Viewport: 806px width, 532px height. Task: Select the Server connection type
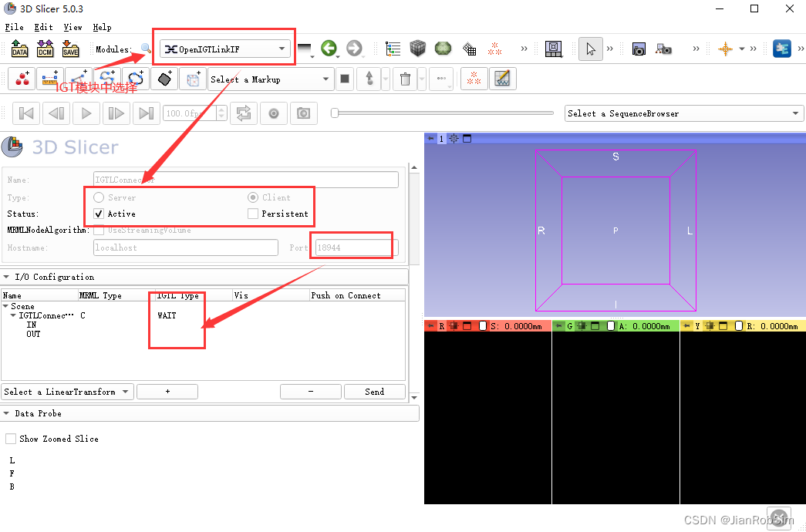(98, 197)
